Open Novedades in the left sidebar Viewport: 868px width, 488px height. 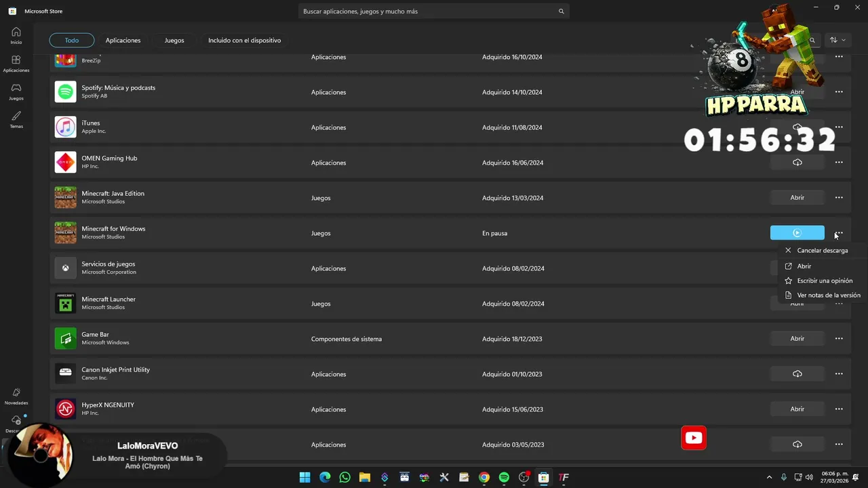click(x=16, y=396)
